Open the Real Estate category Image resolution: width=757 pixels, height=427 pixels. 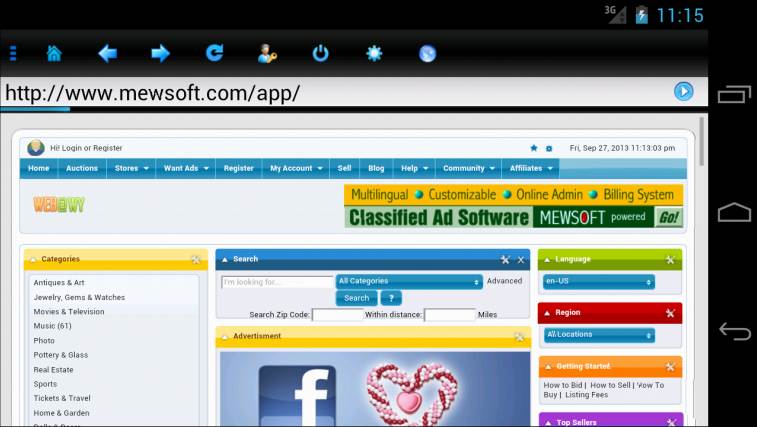point(54,370)
